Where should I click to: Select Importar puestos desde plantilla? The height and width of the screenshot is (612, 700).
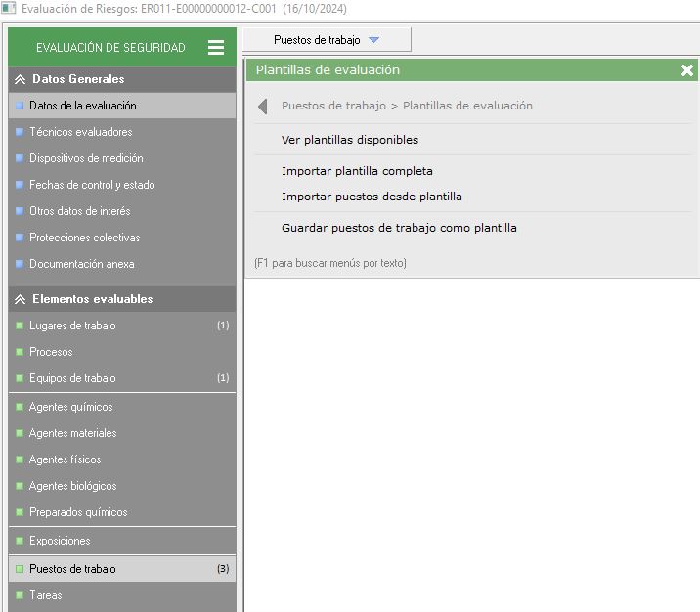click(372, 197)
